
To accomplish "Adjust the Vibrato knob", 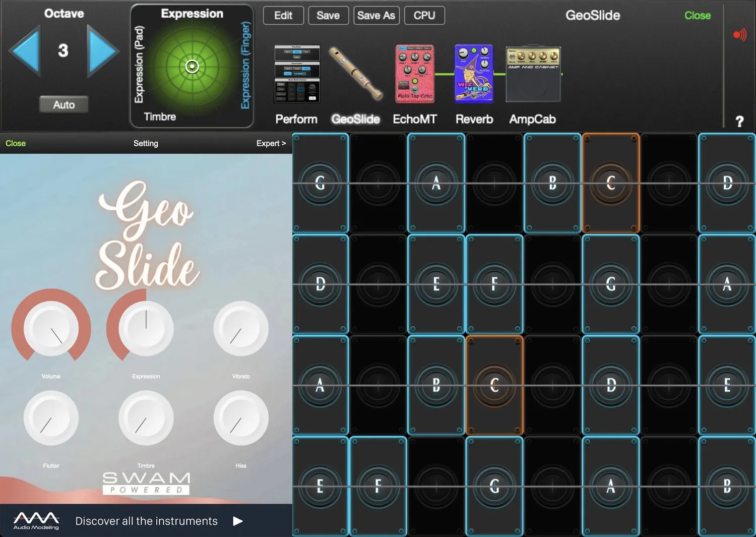I will click(241, 328).
